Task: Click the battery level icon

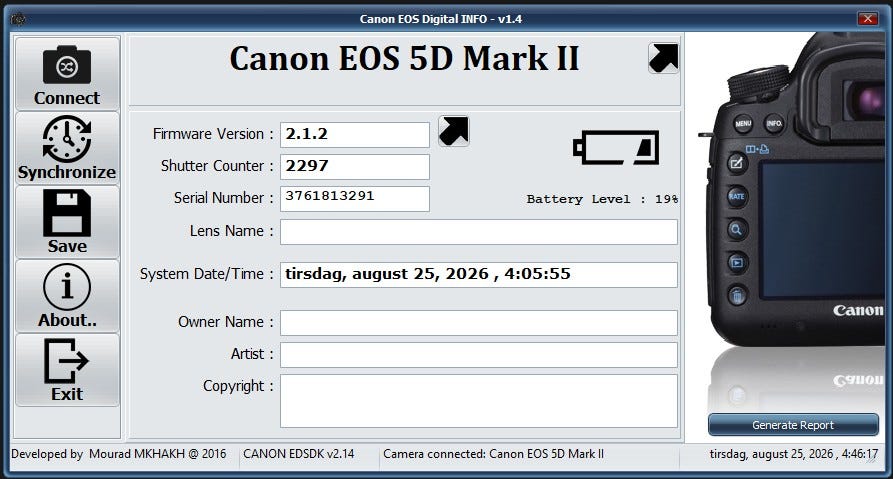Action: click(x=616, y=148)
